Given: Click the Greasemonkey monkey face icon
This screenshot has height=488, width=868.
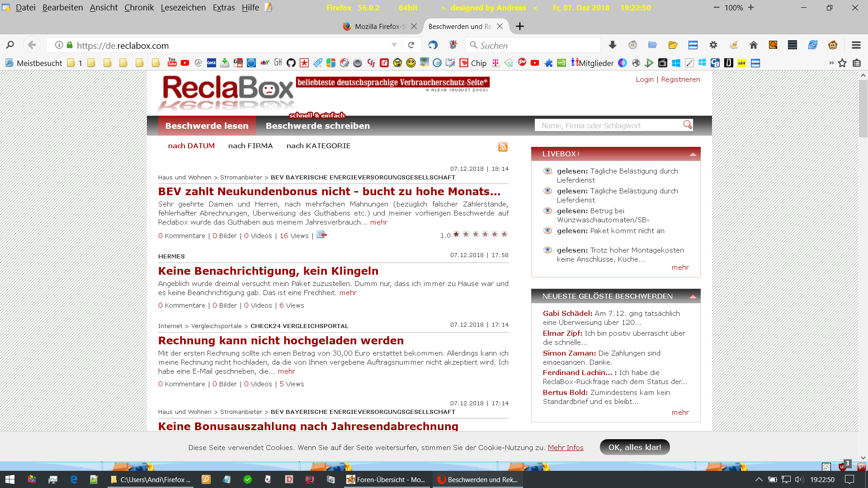Looking at the screenshot, I should point(833,45).
